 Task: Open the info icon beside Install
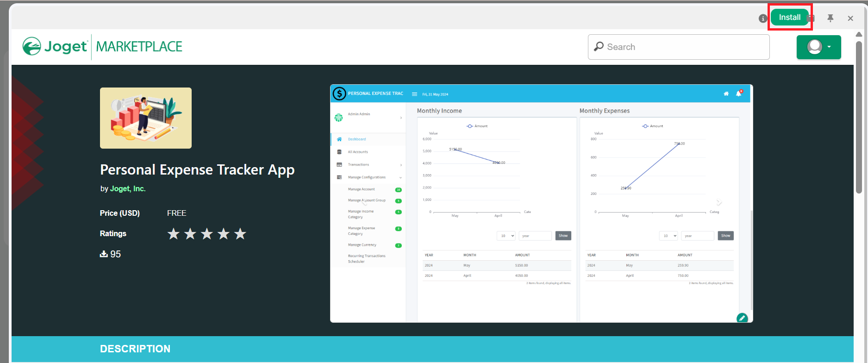click(x=763, y=19)
